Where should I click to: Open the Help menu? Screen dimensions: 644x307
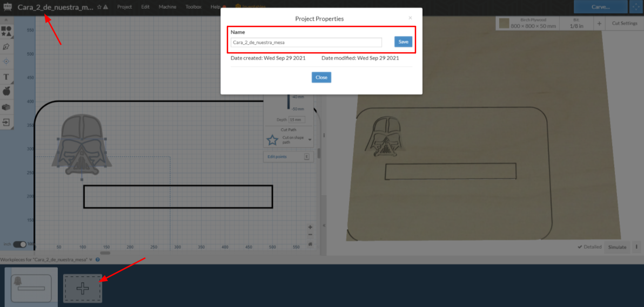click(x=216, y=7)
